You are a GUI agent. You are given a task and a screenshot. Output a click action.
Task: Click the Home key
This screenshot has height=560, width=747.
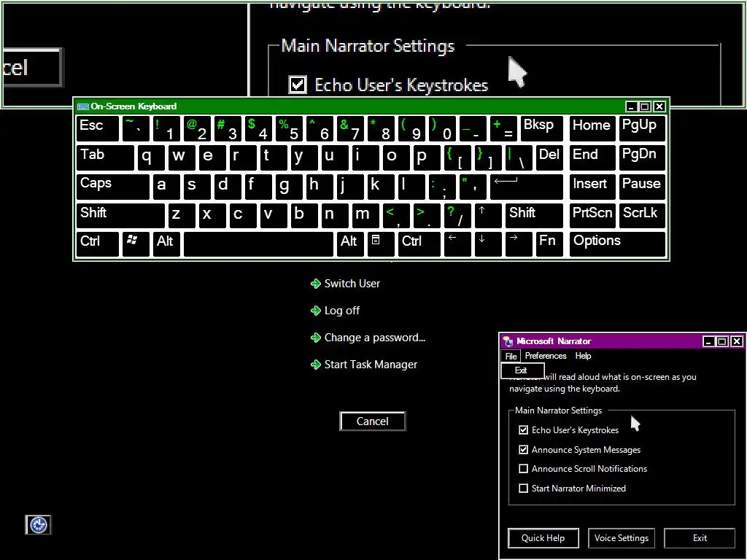pyautogui.click(x=592, y=128)
